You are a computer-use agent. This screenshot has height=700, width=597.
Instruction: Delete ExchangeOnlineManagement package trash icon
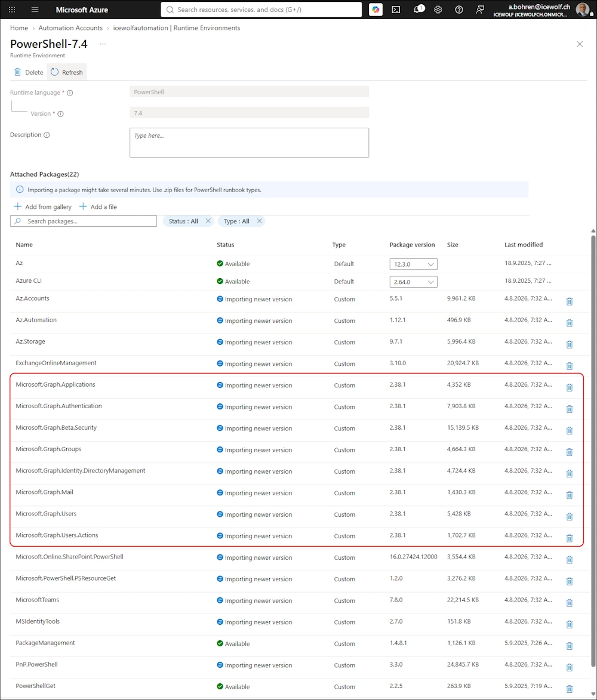570,366
